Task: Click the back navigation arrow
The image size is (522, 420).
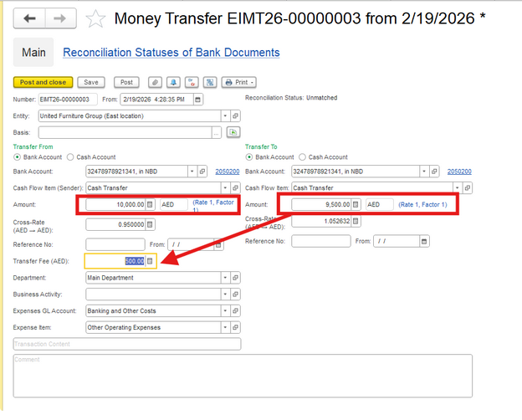Action: (30, 18)
